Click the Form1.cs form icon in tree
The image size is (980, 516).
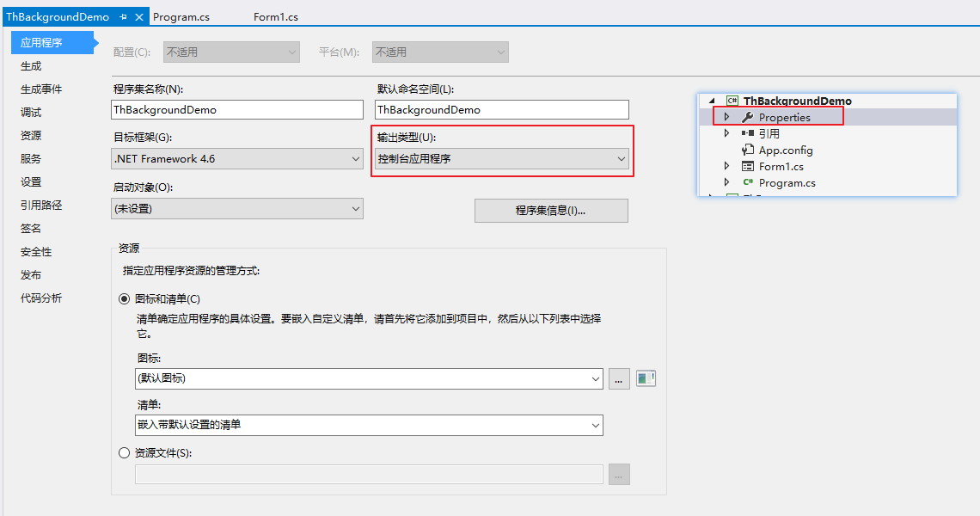747,166
